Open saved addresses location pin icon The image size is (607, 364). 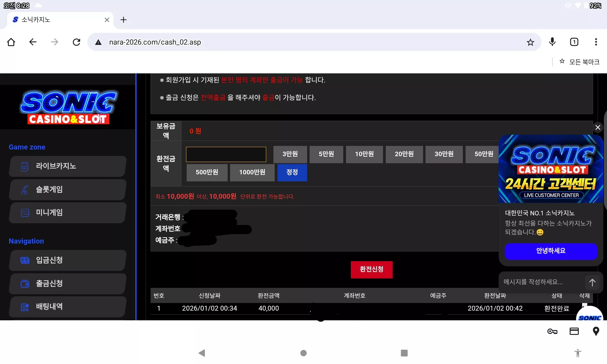click(x=596, y=331)
